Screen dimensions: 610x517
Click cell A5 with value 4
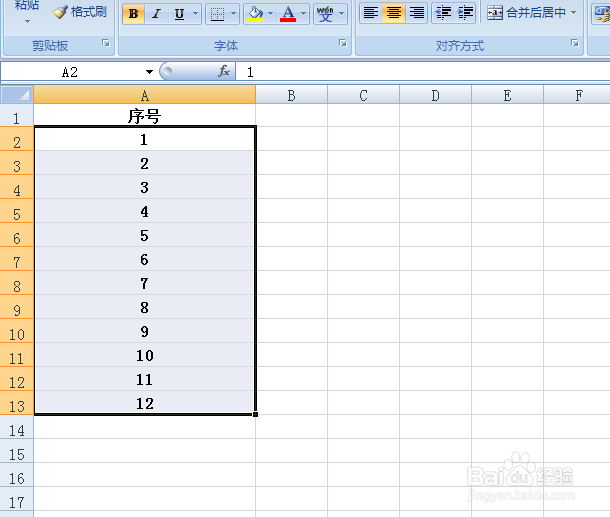pos(145,211)
